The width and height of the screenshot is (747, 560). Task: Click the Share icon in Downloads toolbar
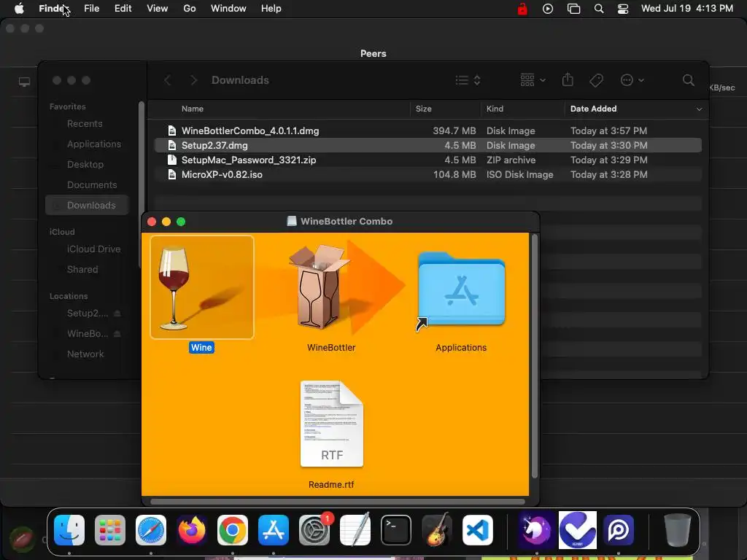click(x=568, y=79)
